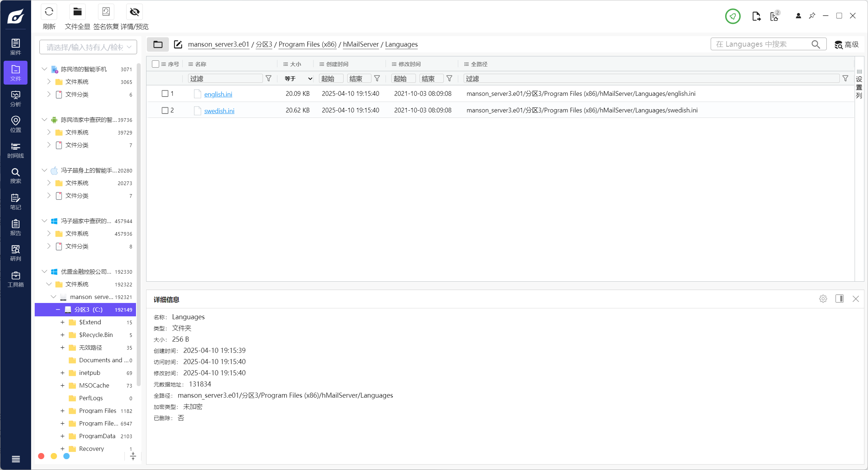Open the swedish.ini file link
Image resolution: width=868 pixels, height=470 pixels.
click(219, 111)
